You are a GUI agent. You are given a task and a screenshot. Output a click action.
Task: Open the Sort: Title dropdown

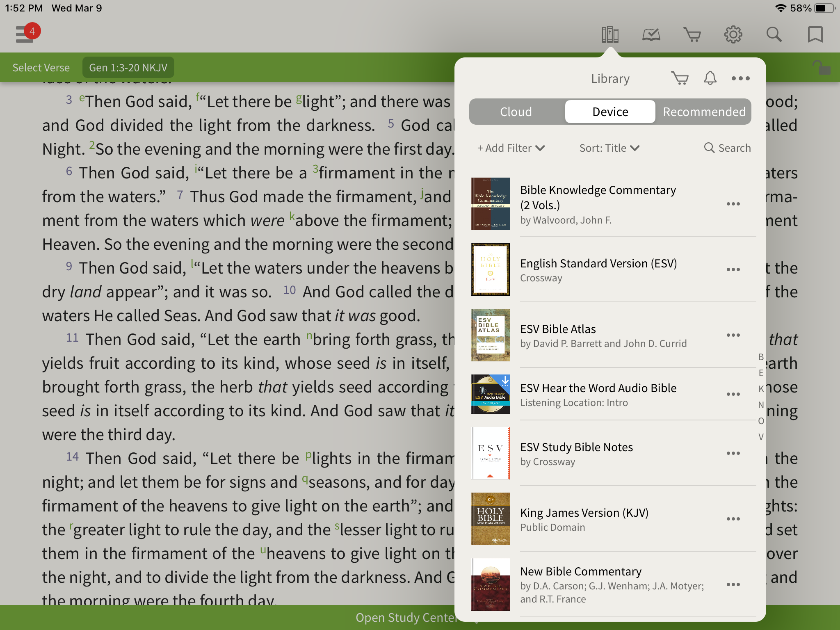609,148
